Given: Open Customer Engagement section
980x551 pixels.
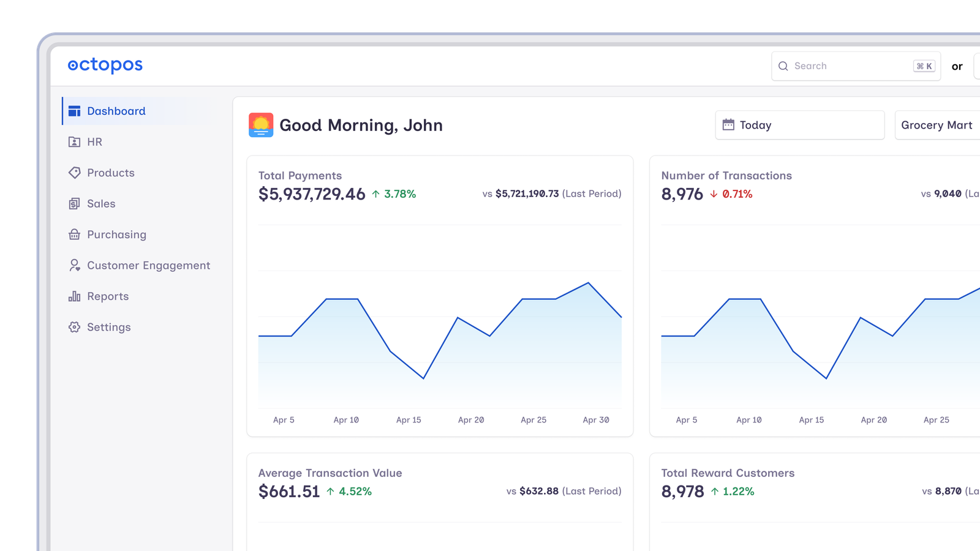Looking at the screenshot, I should pos(137,265).
